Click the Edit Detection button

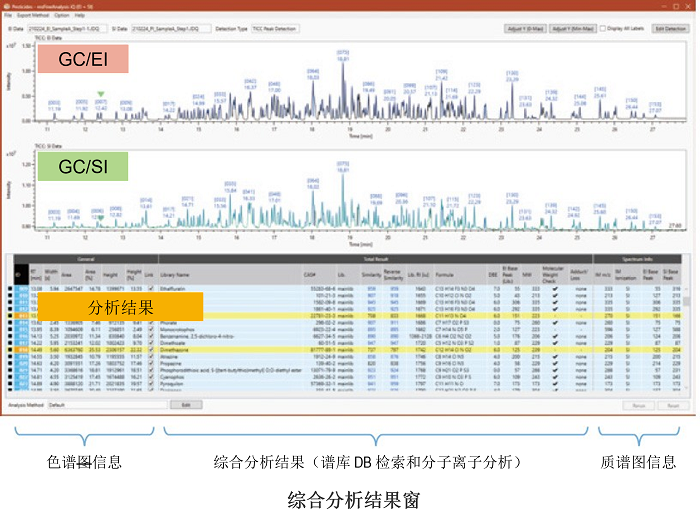click(670, 29)
